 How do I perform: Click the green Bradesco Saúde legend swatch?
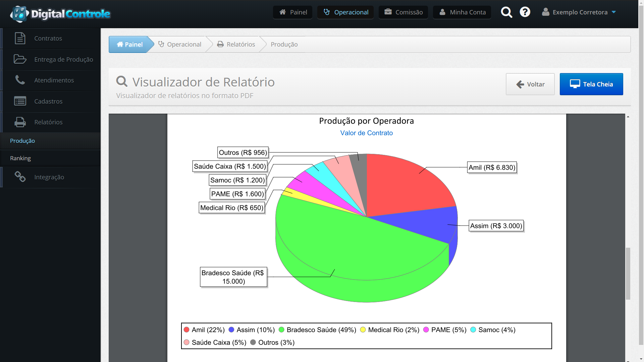tap(281, 330)
